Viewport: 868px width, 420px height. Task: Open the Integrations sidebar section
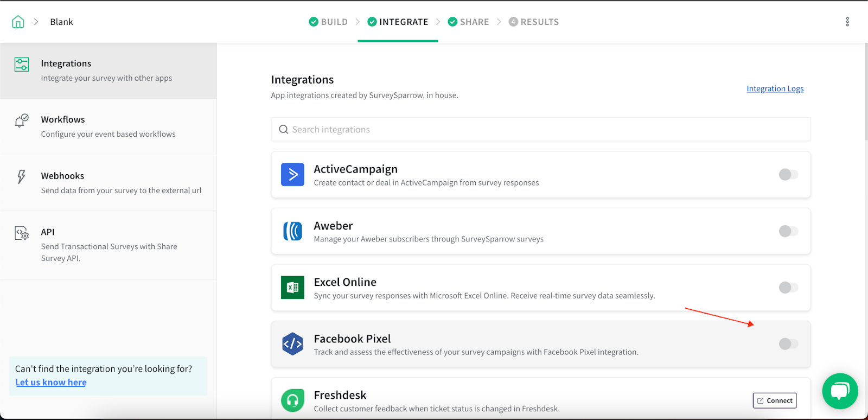tap(108, 71)
